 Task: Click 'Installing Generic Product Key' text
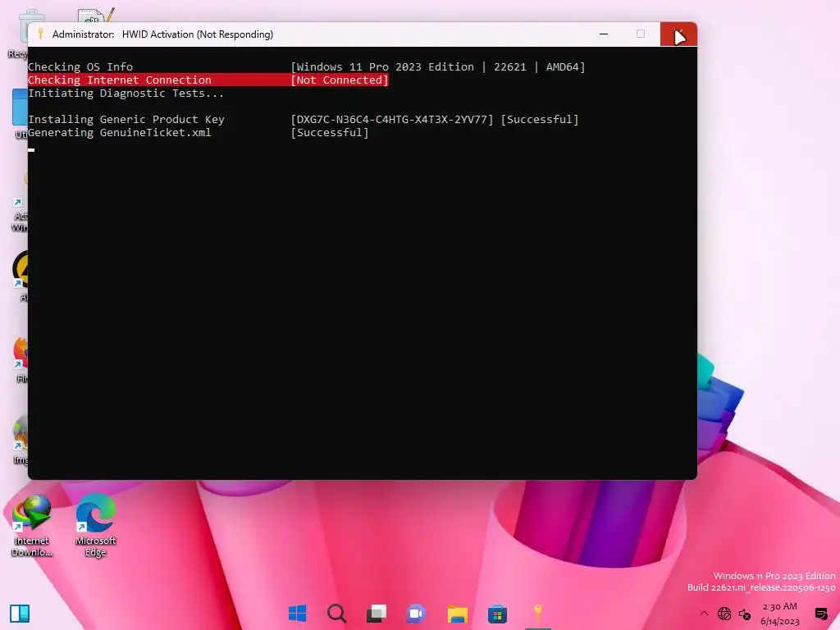click(126, 120)
